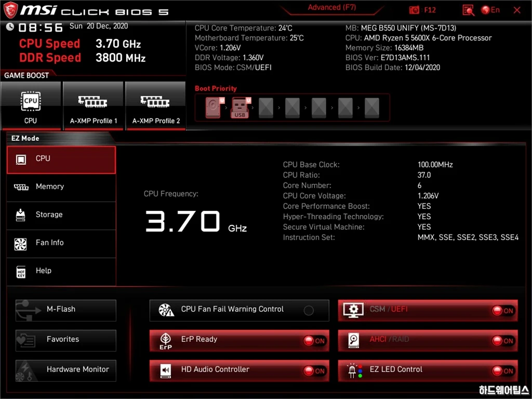
Task: Click the DDR Speed 3800 MHz readout
Action: coord(121,58)
